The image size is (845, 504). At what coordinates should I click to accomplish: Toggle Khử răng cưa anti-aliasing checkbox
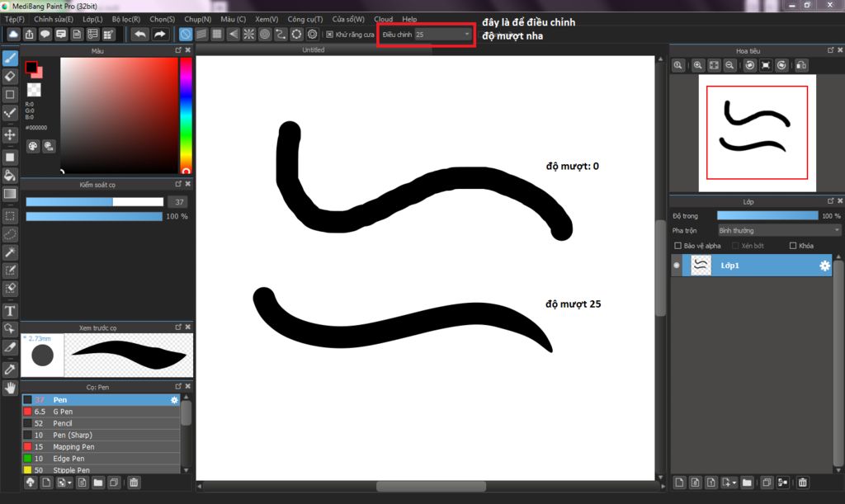(330, 35)
